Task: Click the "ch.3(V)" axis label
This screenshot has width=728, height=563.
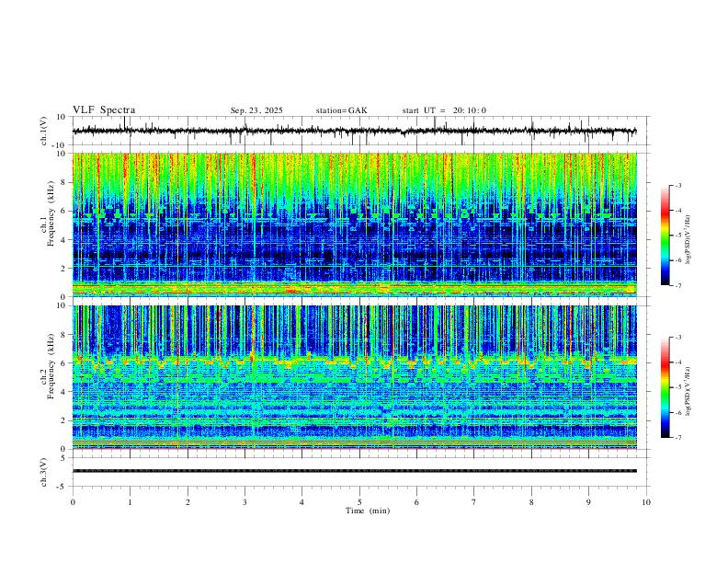Action: pyautogui.click(x=44, y=473)
